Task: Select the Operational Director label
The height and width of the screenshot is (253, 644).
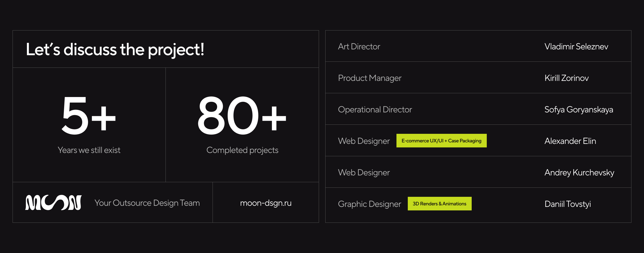Action: pos(375,110)
